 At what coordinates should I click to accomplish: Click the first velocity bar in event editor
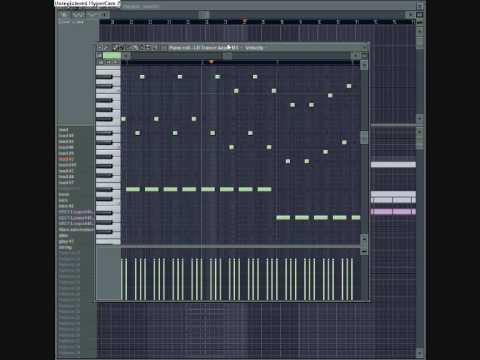(x=122, y=279)
